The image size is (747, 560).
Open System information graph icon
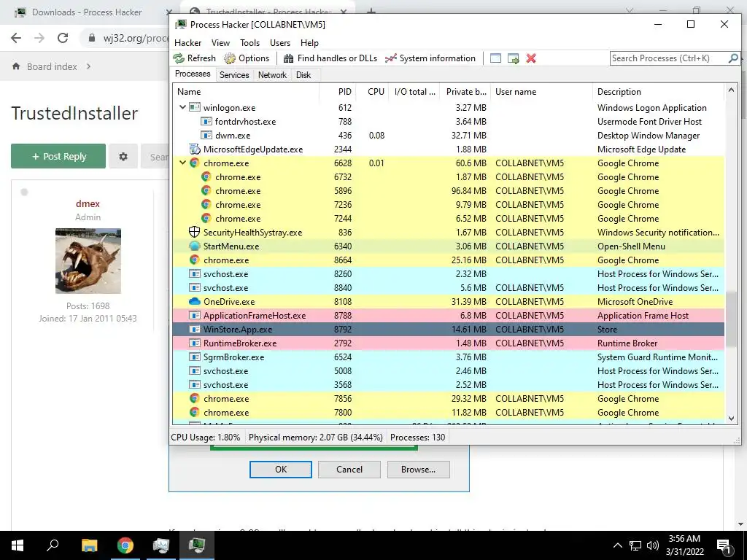pyautogui.click(x=391, y=58)
